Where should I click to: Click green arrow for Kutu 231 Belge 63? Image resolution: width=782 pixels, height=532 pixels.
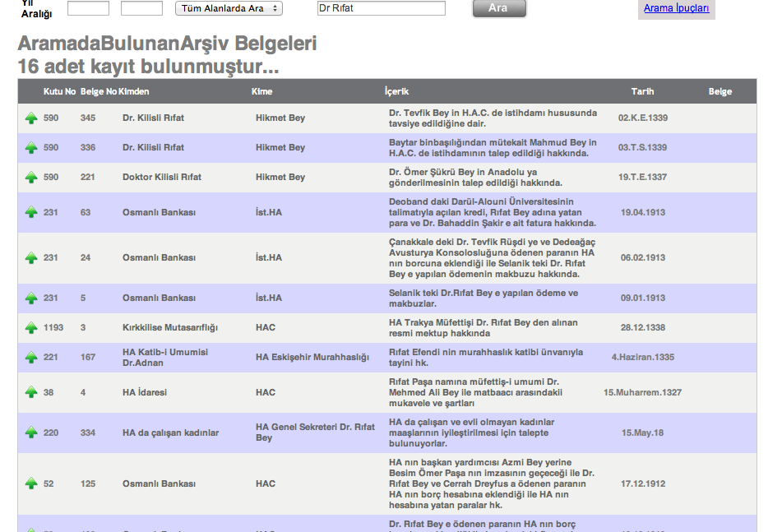pos(31,212)
